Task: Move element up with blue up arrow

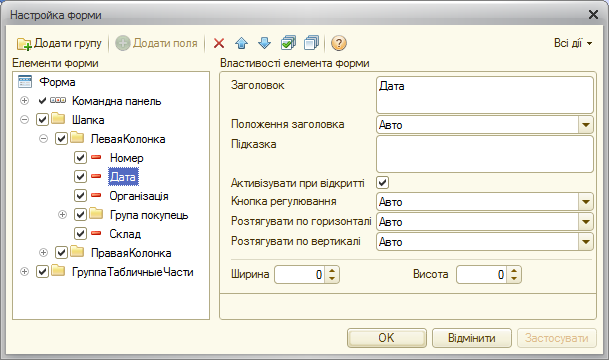Action: [242, 43]
